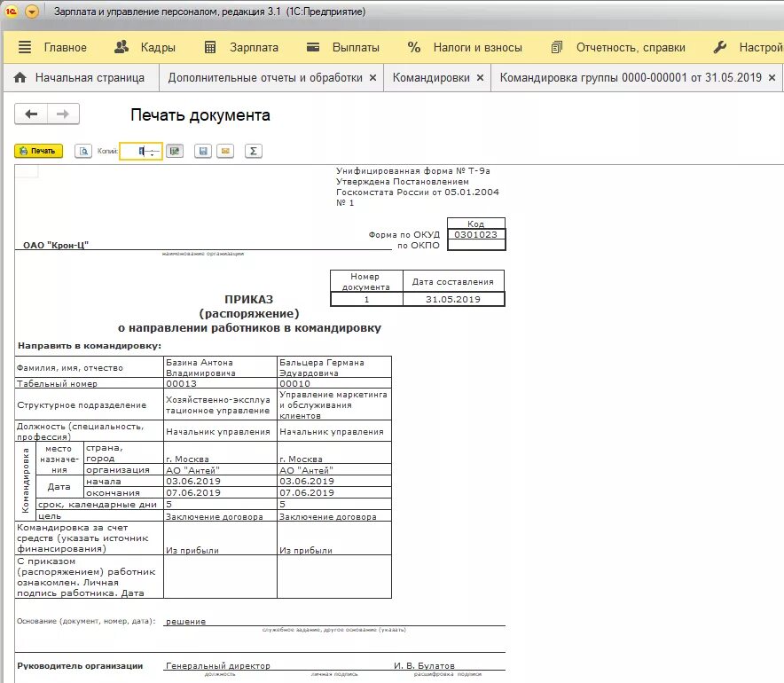Select the organization name ОАО "Крон-Ц"
Screen dimensions: 784x683
[x=56, y=245]
